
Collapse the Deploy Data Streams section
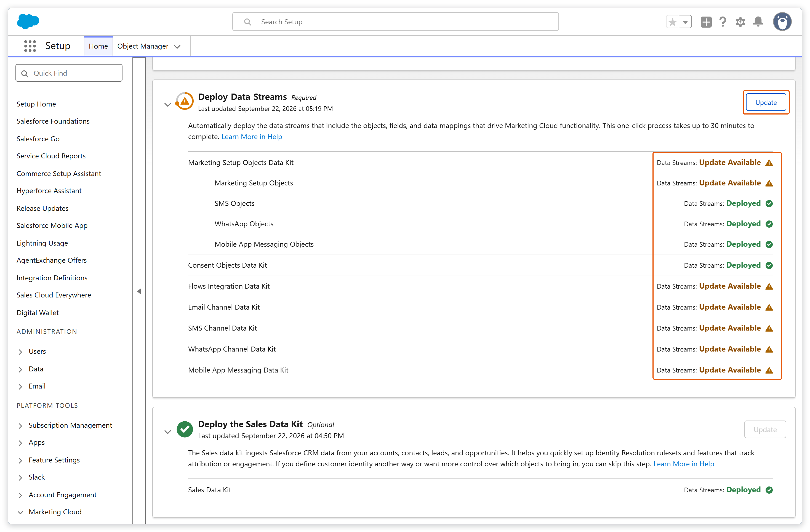tap(167, 105)
